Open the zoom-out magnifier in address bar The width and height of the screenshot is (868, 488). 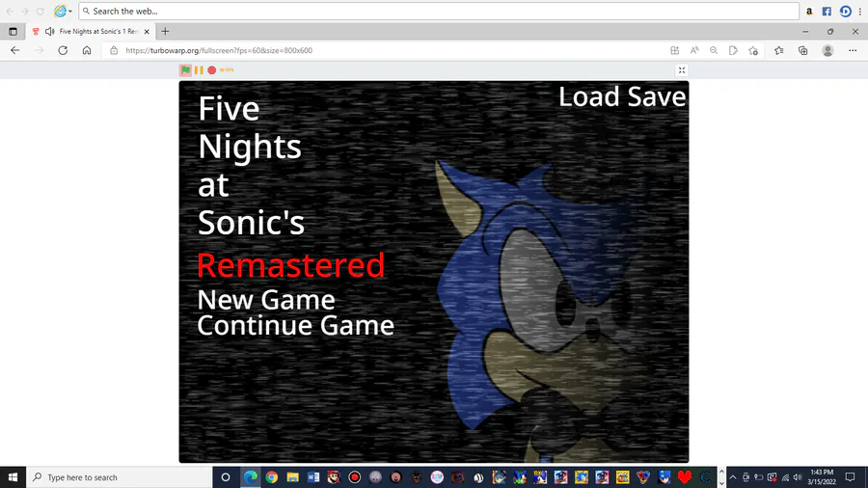click(x=714, y=50)
